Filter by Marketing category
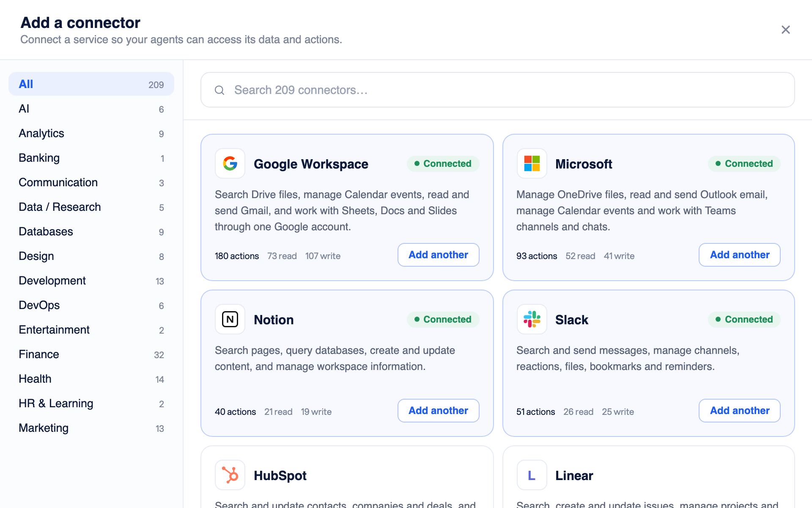812x508 pixels. [x=91, y=428]
